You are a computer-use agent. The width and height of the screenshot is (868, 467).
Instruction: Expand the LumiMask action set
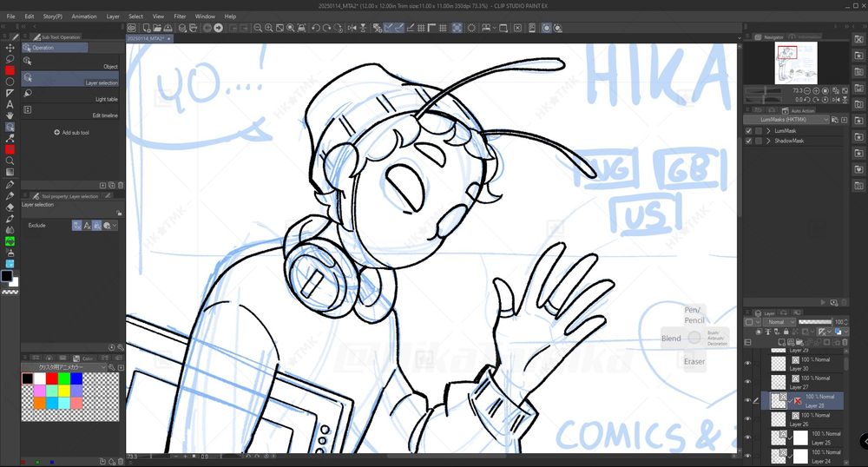(768, 130)
